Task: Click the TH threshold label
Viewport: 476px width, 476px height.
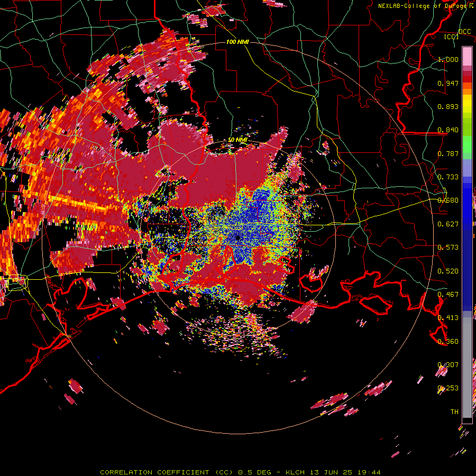Action: [x=454, y=412]
